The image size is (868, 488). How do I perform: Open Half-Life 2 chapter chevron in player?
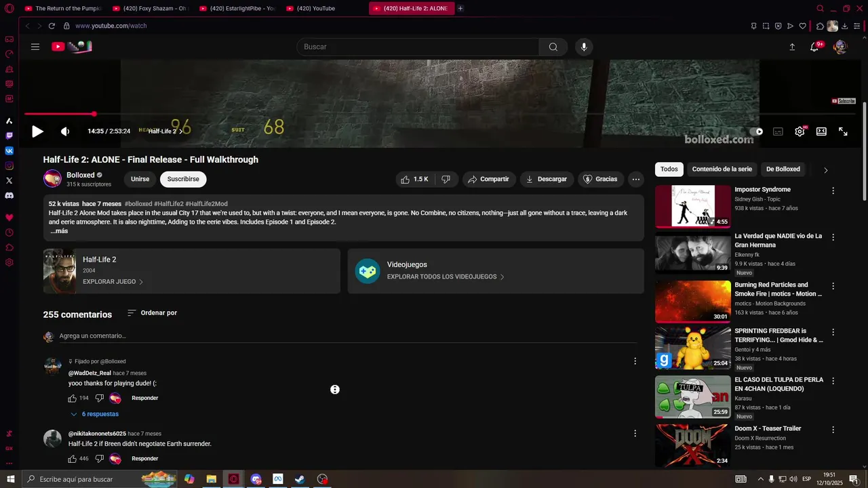click(x=181, y=131)
